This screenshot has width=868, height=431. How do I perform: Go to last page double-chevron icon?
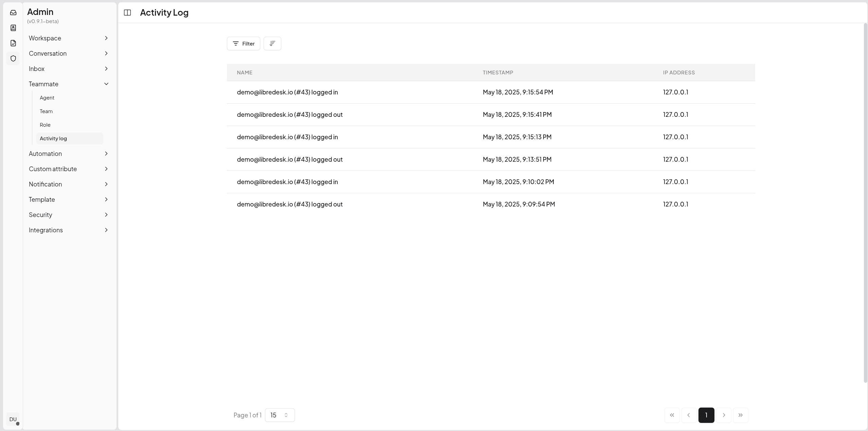740,415
